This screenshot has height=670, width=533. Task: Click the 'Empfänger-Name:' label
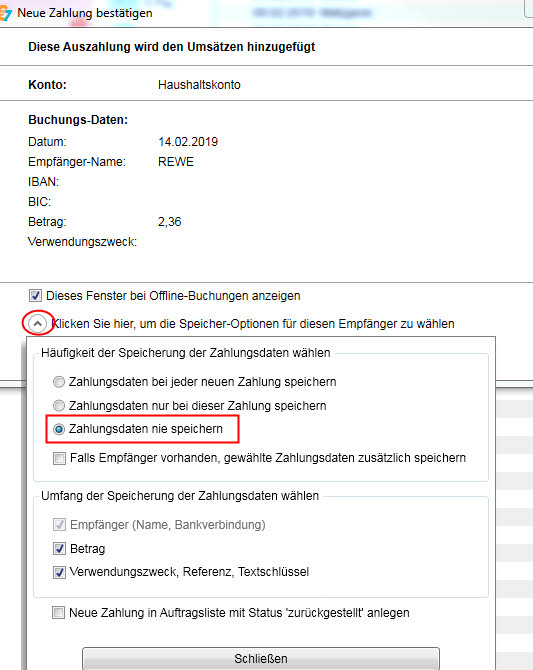pyautogui.click(x=77, y=162)
